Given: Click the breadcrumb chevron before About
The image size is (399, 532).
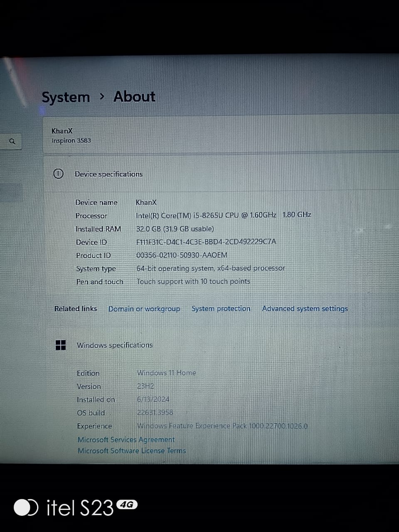Looking at the screenshot, I should [x=102, y=97].
